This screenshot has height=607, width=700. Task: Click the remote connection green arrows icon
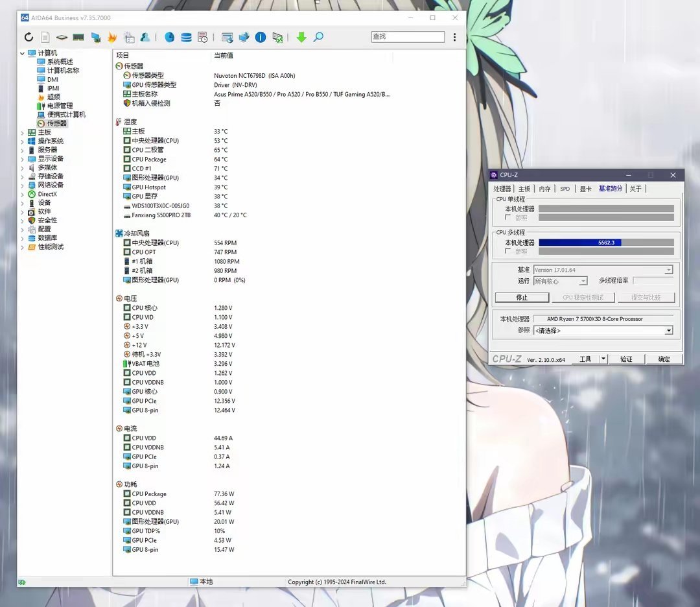tap(277, 38)
